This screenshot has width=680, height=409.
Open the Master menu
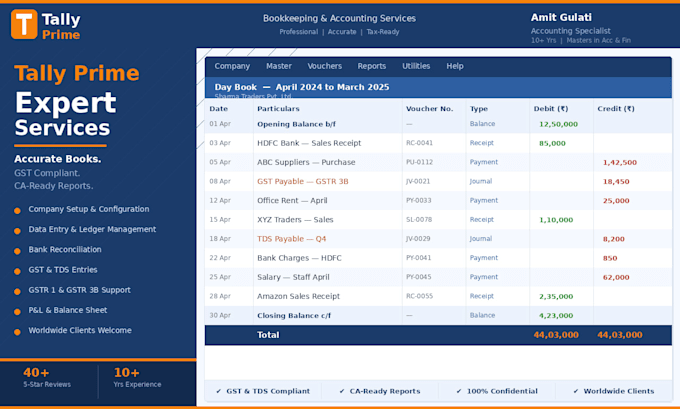point(279,66)
